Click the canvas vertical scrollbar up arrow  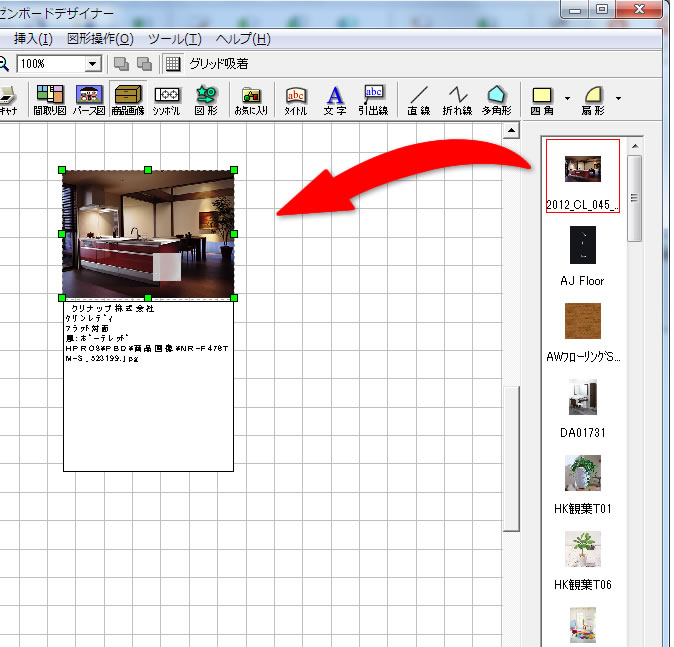pyautogui.click(x=511, y=131)
